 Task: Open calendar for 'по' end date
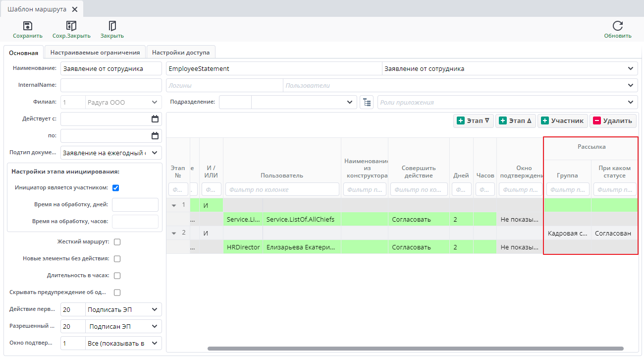155,136
